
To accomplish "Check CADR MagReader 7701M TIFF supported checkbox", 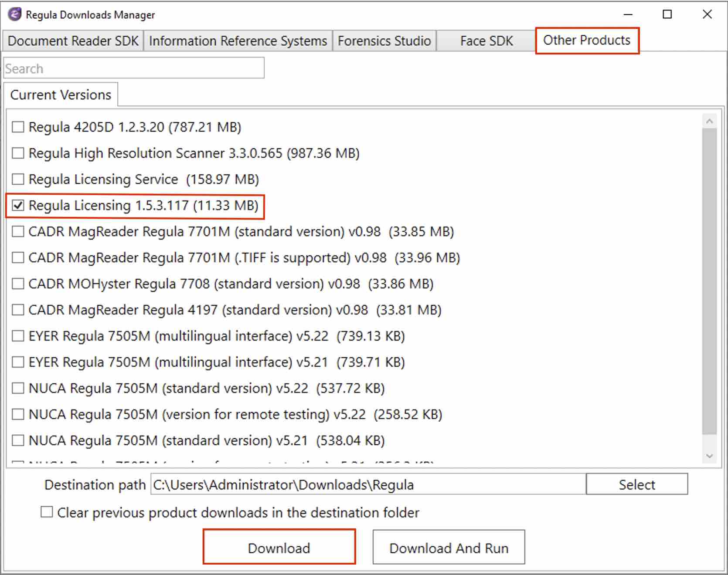I will click(x=18, y=257).
